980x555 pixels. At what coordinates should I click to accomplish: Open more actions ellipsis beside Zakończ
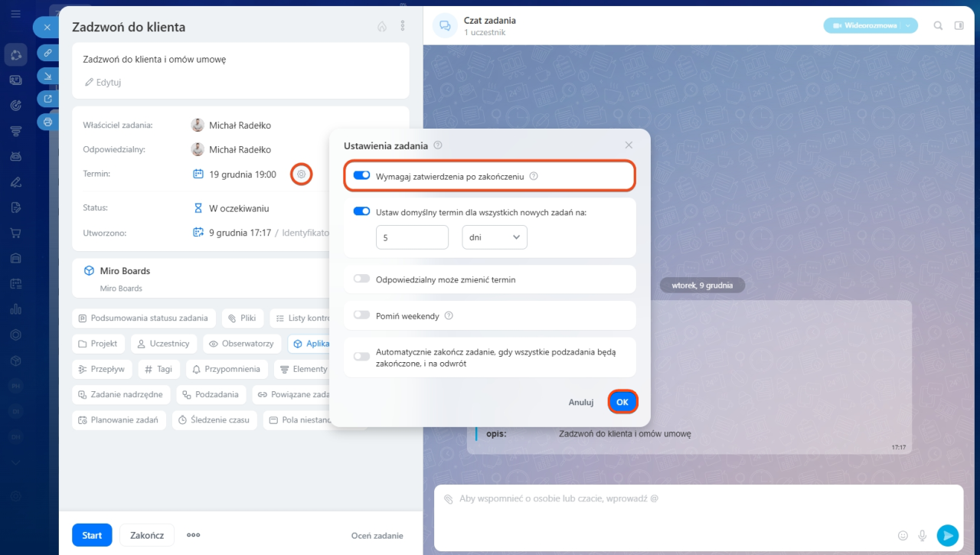[x=193, y=535]
